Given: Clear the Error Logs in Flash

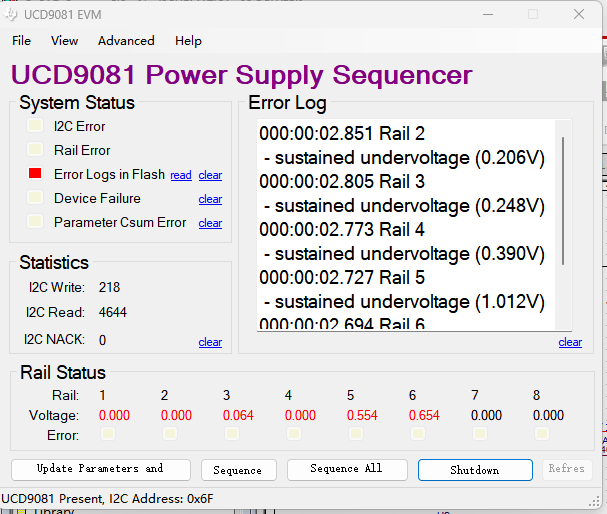Looking at the screenshot, I should 210,175.
